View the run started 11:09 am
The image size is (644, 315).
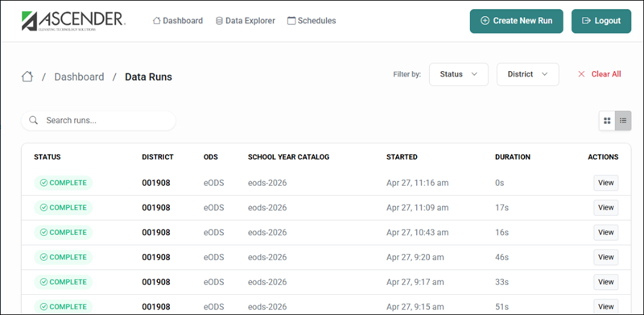(606, 208)
